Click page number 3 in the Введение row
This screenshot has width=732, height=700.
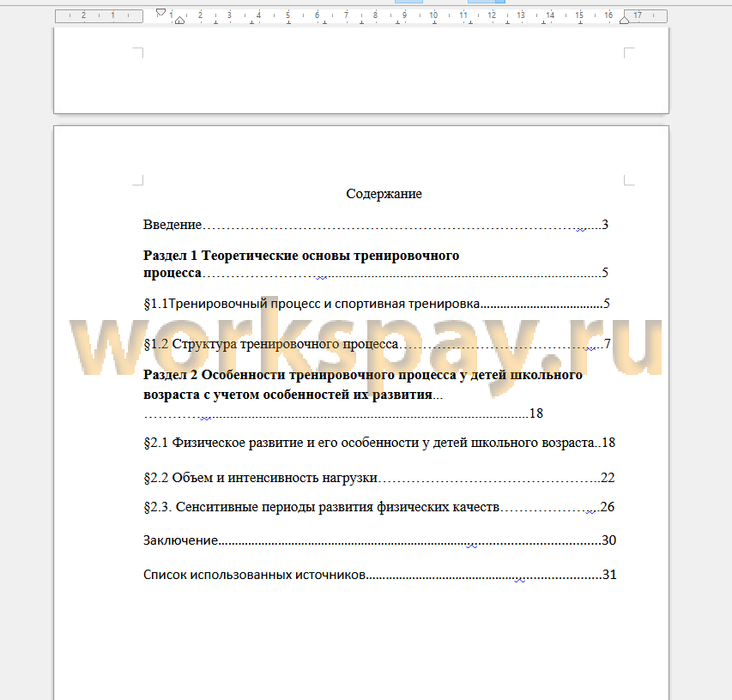click(605, 225)
